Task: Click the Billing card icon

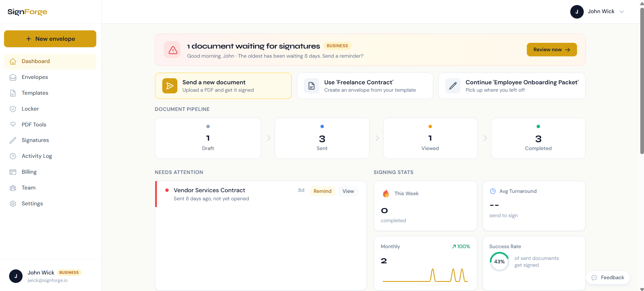Action: tap(13, 172)
